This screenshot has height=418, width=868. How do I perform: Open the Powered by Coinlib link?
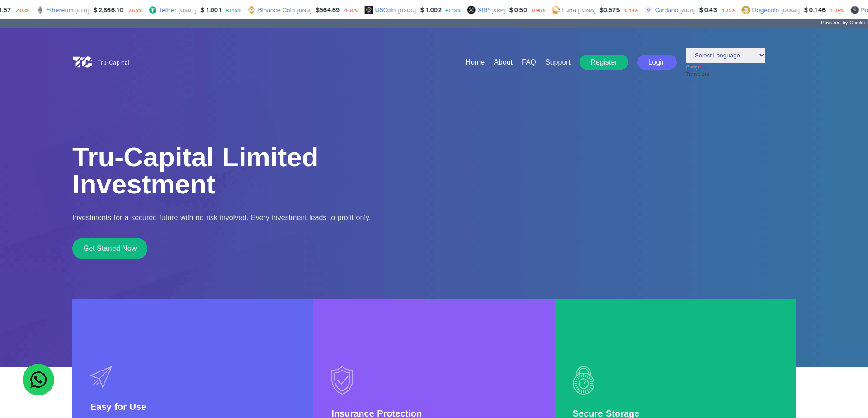click(843, 23)
